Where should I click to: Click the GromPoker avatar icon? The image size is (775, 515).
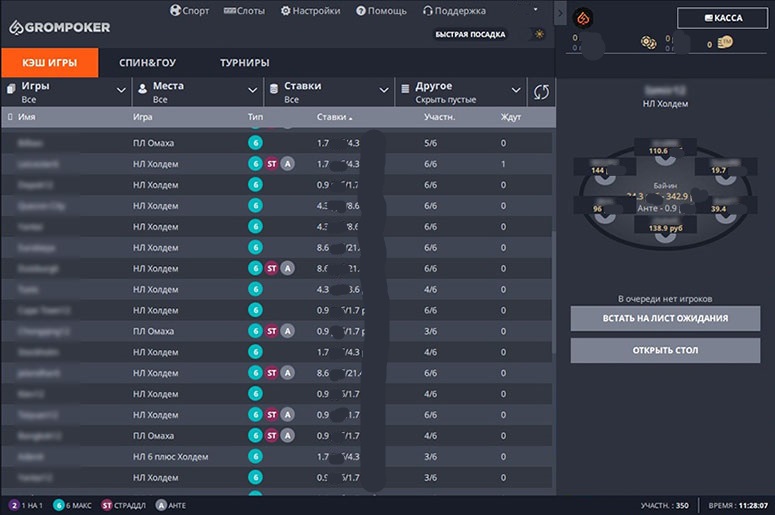[583, 19]
